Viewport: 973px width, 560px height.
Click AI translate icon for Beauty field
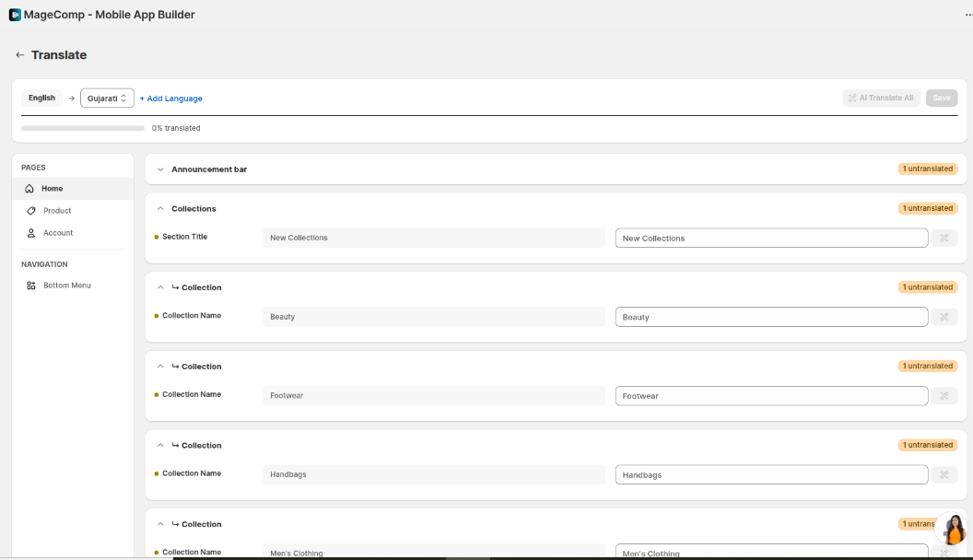pyautogui.click(x=944, y=317)
